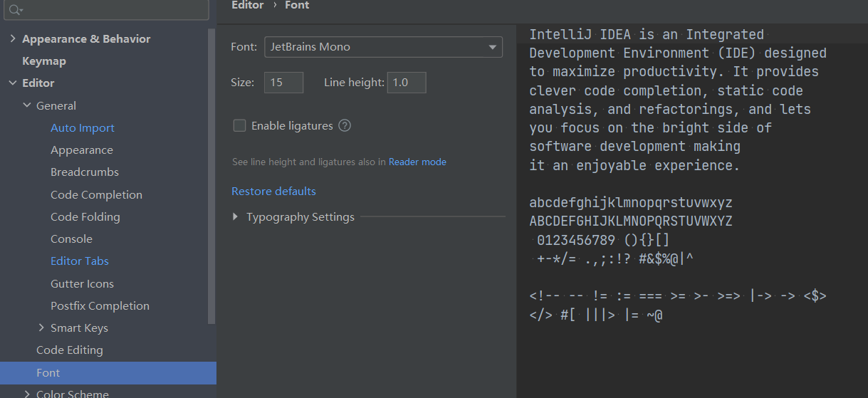Click the '0123456789' digits preview line
The height and width of the screenshot is (398, 868).
603,240
